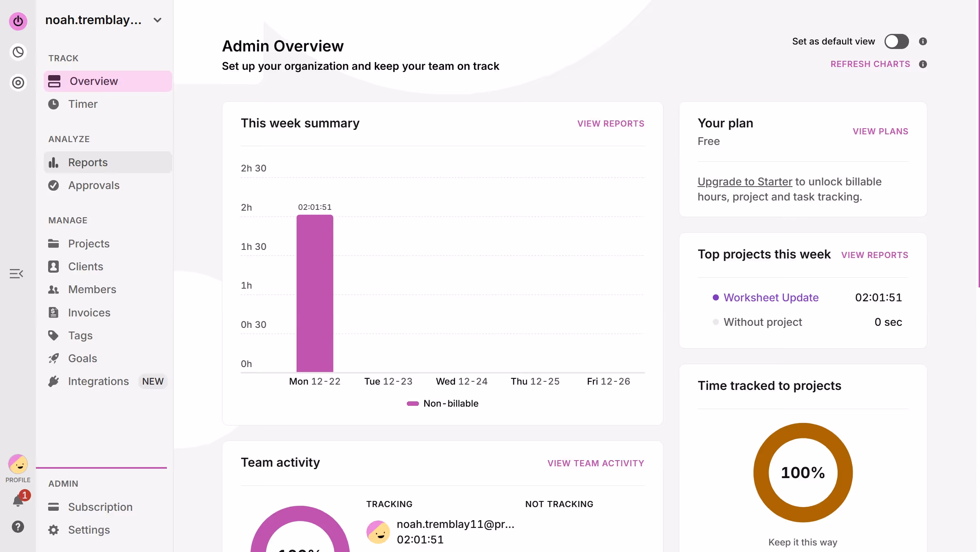Click 'Without project' row text
980x552 pixels.
coord(763,322)
